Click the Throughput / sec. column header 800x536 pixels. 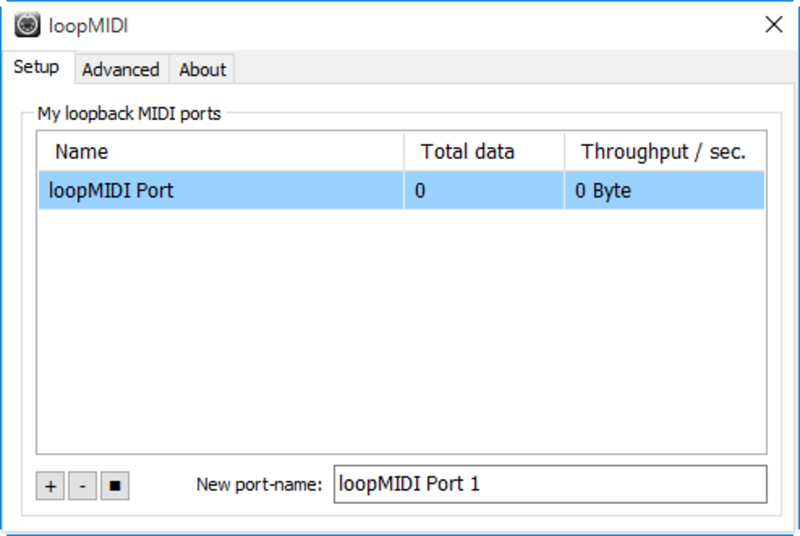[x=664, y=152]
